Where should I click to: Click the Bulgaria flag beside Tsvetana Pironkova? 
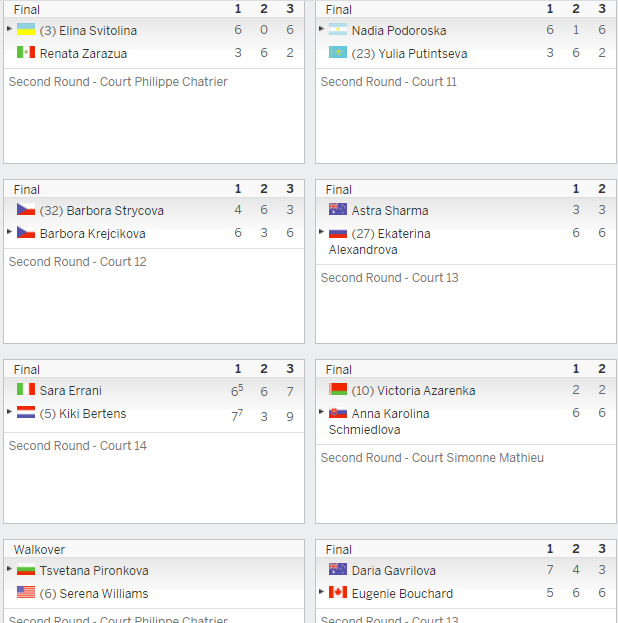pos(26,570)
